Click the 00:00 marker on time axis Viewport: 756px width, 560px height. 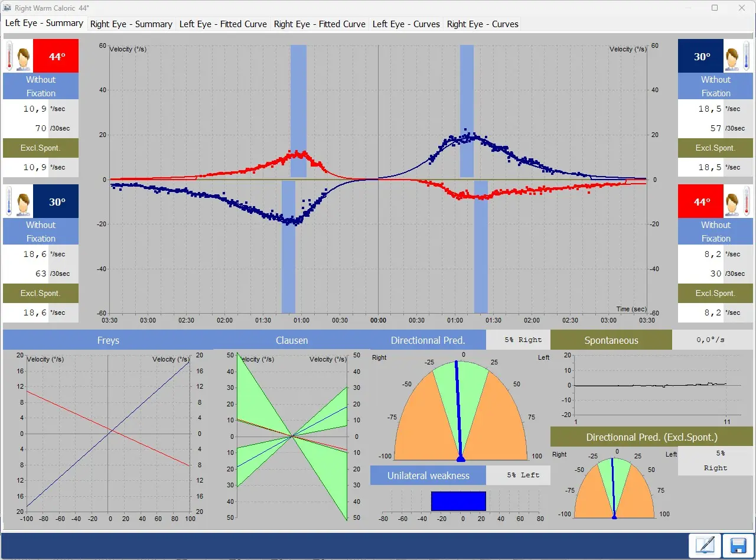378,321
